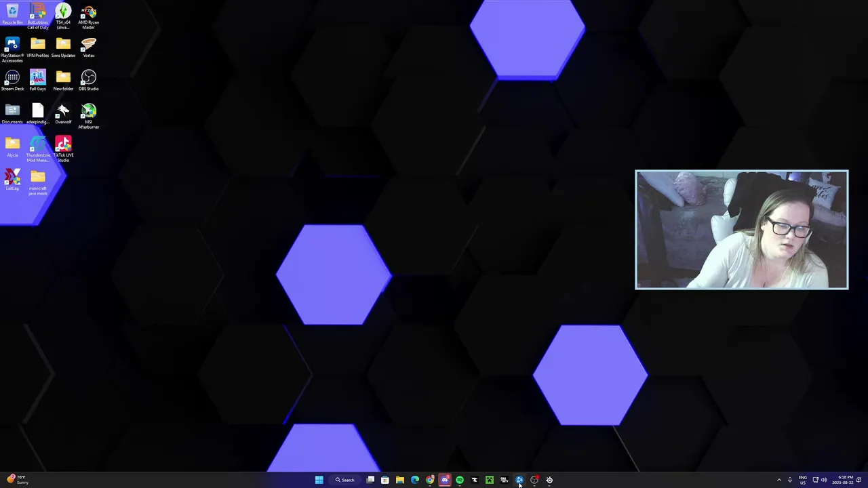The height and width of the screenshot is (488, 868).
Task: Open the notification bell icon
Action: 859,480
